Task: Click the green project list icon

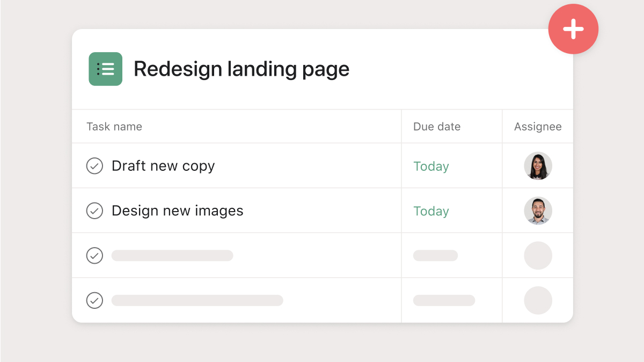Action: pyautogui.click(x=105, y=69)
